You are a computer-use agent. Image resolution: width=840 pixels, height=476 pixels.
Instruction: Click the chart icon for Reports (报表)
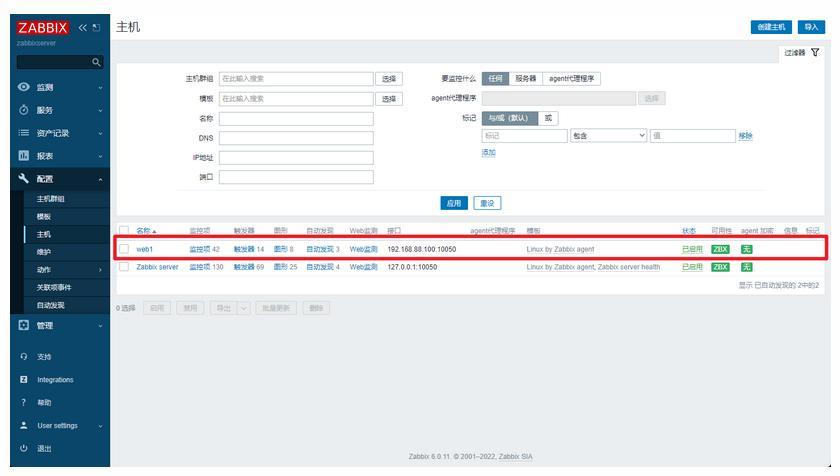[x=24, y=156]
